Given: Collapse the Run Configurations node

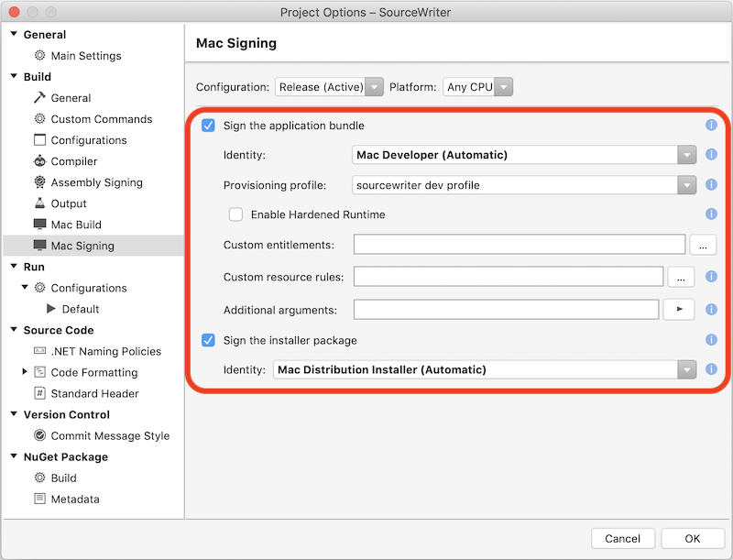Looking at the screenshot, I should 25,287.
